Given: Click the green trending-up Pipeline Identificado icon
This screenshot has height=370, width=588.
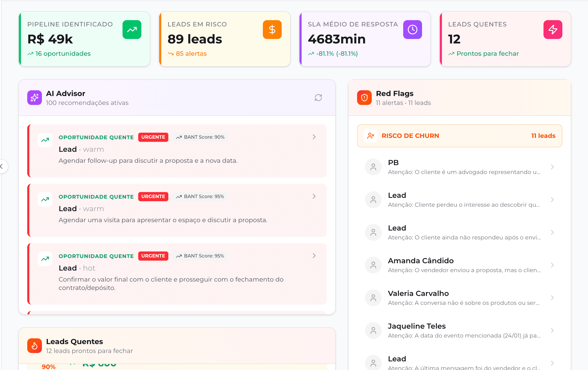Looking at the screenshot, I should click(x=132, y=30).
